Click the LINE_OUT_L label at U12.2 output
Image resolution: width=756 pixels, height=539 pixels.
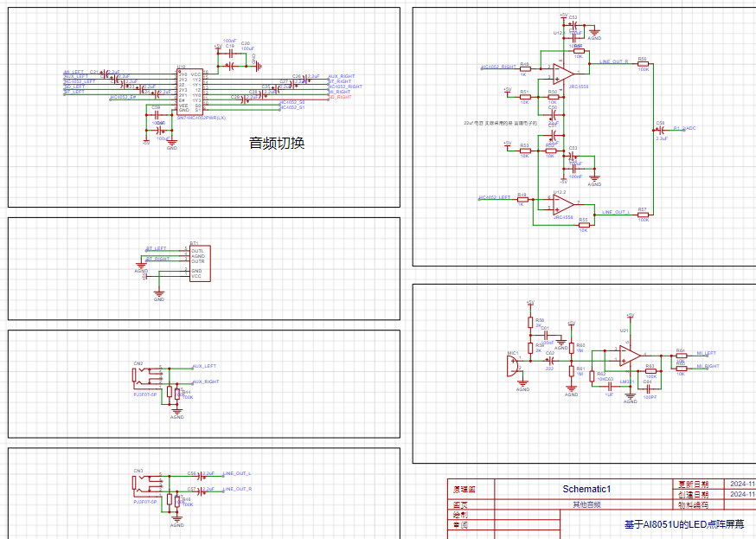click(616, 212)
